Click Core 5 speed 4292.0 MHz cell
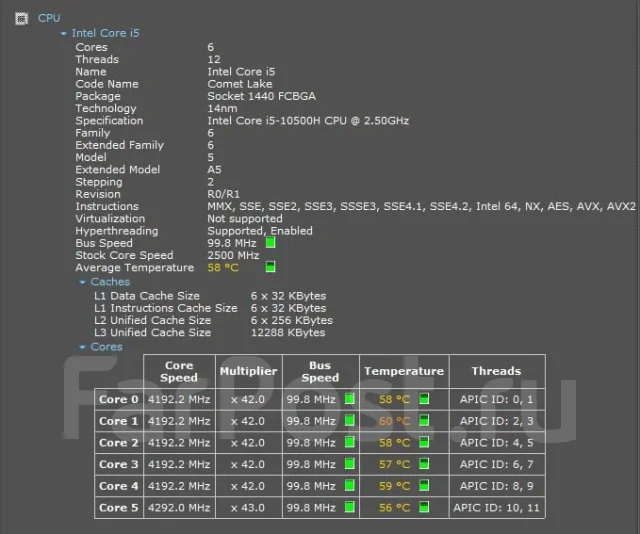This screenshot has height=534, width=640. [179, 507]
